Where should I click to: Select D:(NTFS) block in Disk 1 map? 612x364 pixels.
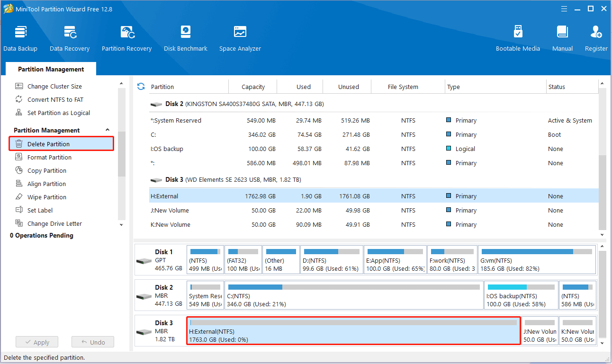tap(332, 259)
